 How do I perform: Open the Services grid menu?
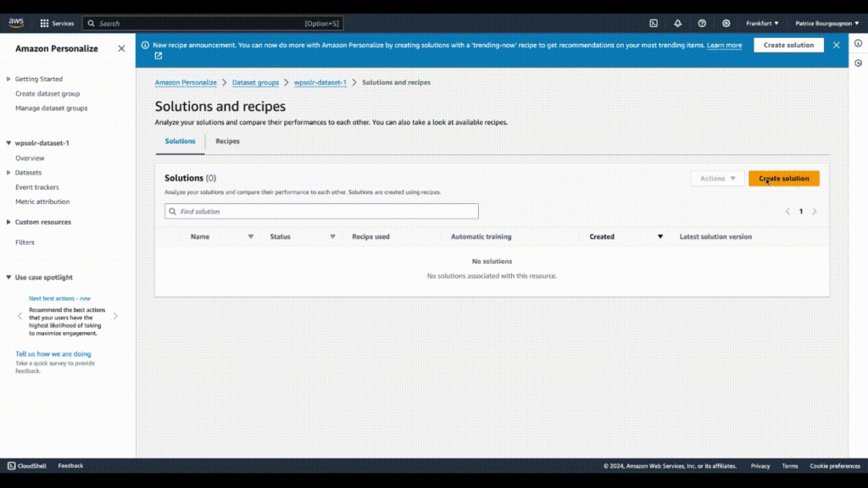click(57, 23)
